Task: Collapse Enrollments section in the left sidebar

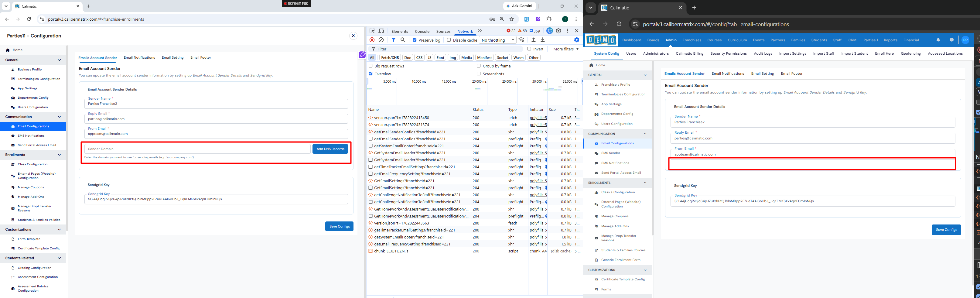Action: 59,155
